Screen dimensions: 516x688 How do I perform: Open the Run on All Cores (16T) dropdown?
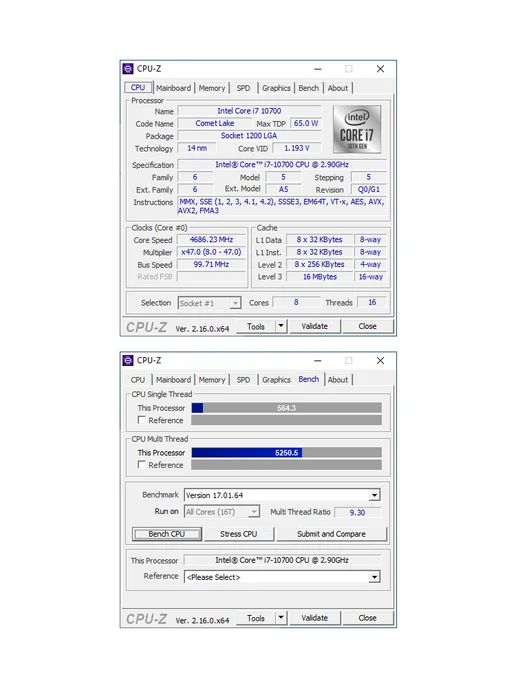[x=222, y=512]
